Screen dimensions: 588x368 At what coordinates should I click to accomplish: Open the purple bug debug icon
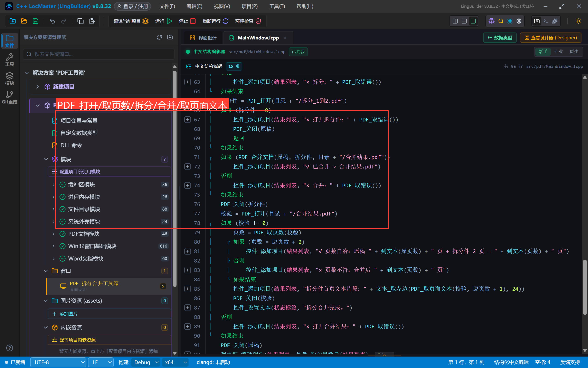pyautogui.click(x=491, y=21)
